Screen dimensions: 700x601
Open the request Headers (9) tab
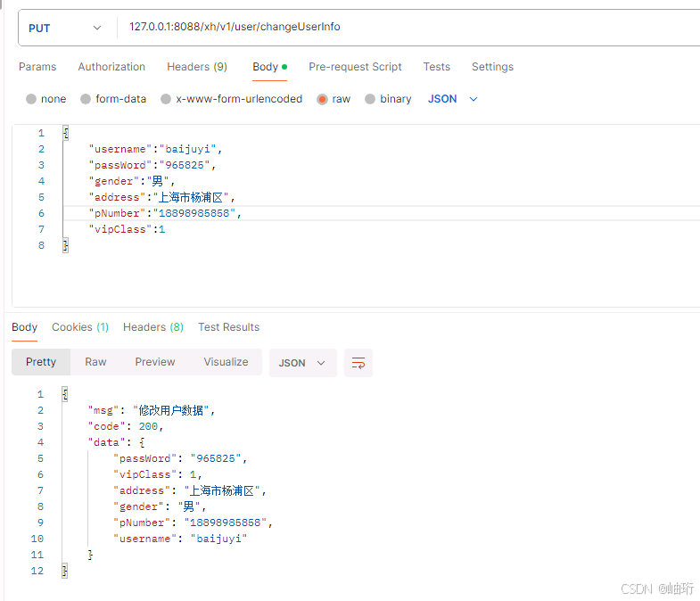coord(197,67)
